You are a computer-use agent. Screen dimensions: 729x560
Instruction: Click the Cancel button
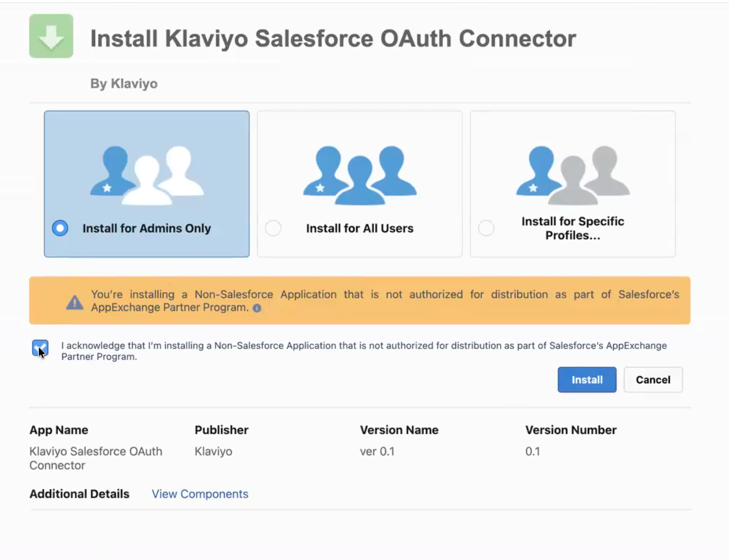click(x=653, y=380)
